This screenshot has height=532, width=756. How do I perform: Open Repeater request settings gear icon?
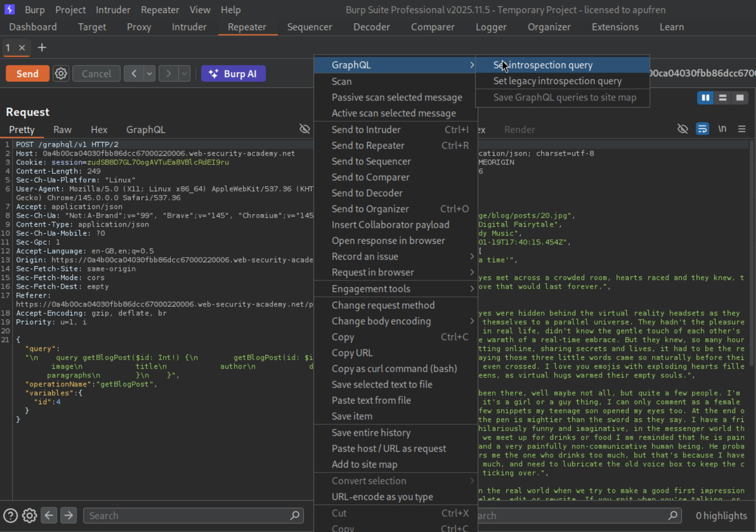61,74
